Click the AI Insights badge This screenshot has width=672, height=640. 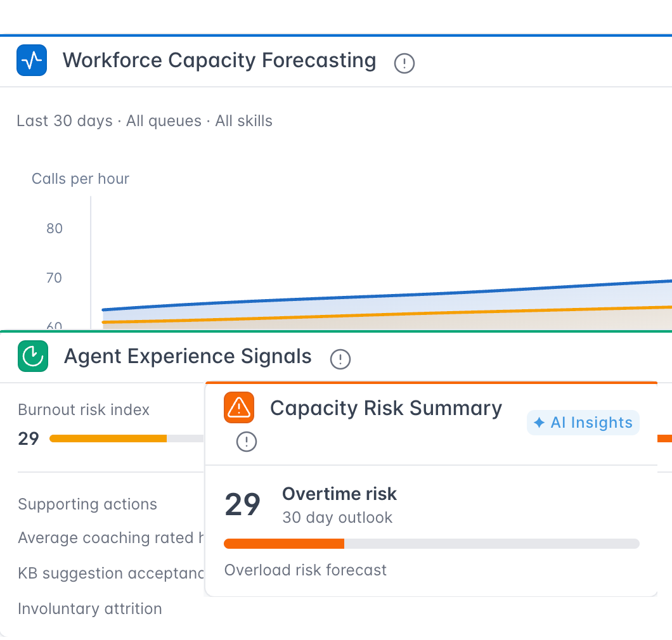[x=583, y=423]
